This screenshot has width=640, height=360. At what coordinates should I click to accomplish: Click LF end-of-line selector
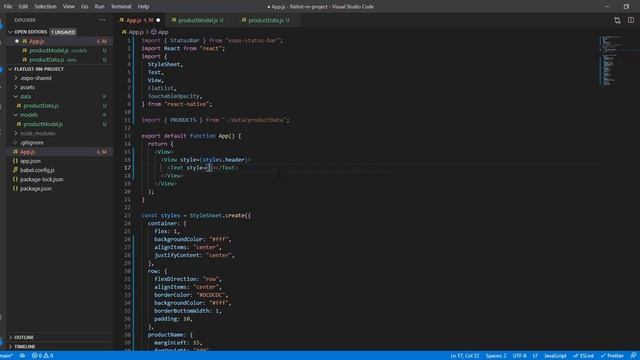click(535, 356)
